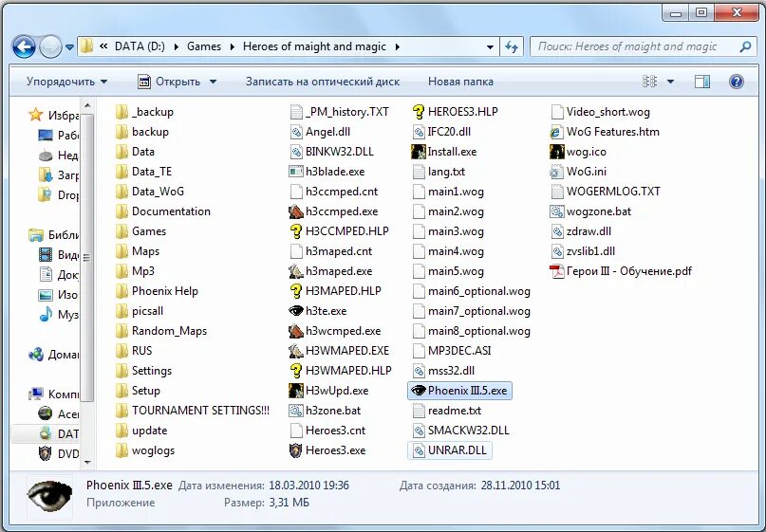Viewport: 766px width, 532px height.
Task: Click navigation pane scroll down arrow
Action: pos(87,462)
